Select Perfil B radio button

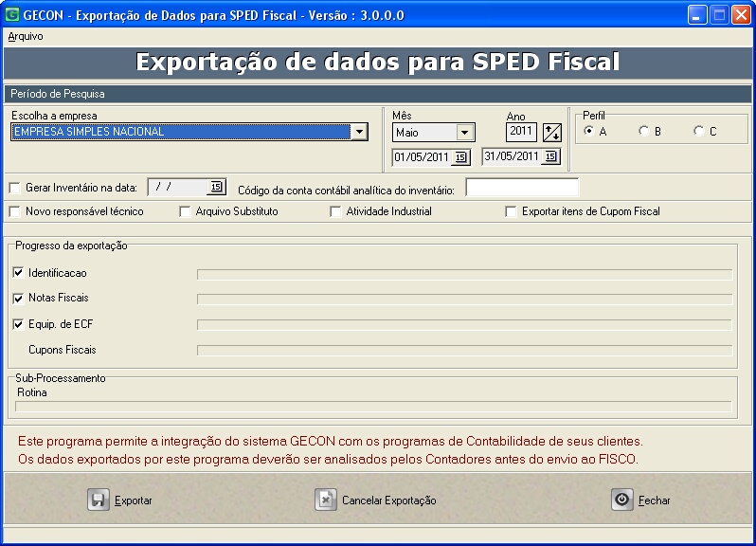(x=643, y=131)
